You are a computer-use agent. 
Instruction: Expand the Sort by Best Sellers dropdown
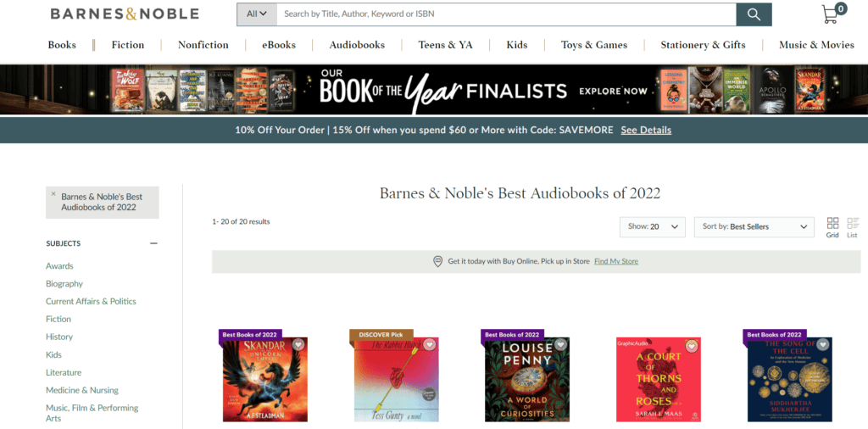(x=754, y=226)
